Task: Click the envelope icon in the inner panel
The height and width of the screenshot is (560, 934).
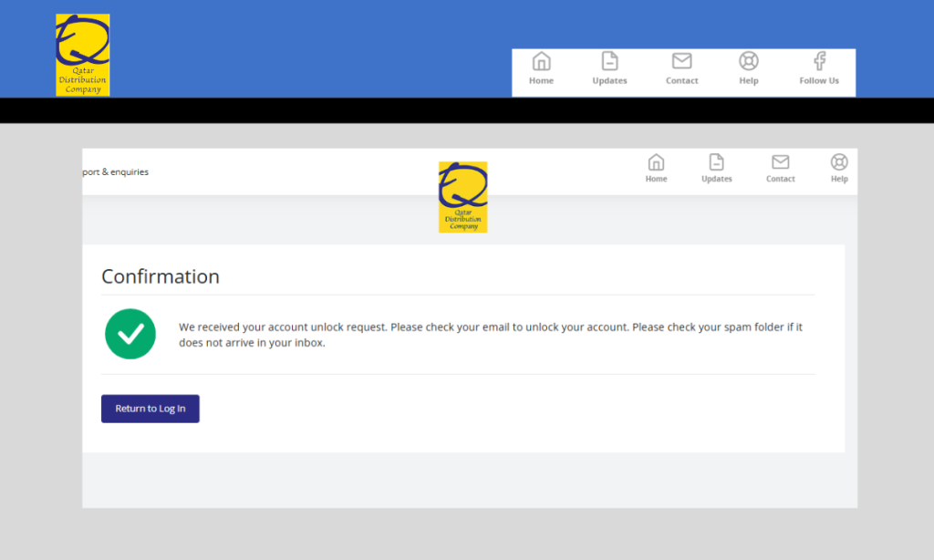Action: (780, 162)
